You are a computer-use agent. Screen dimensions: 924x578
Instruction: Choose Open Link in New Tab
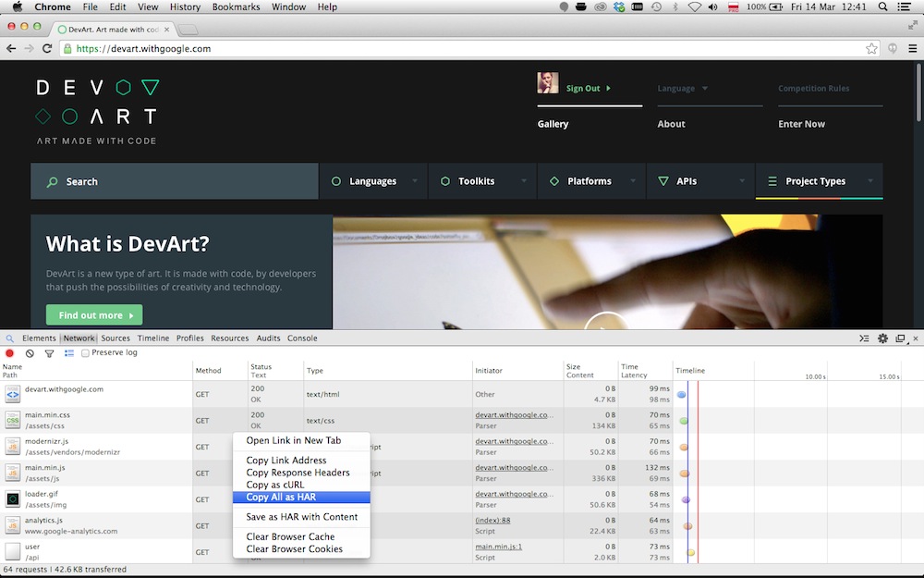tap(301, 440)
